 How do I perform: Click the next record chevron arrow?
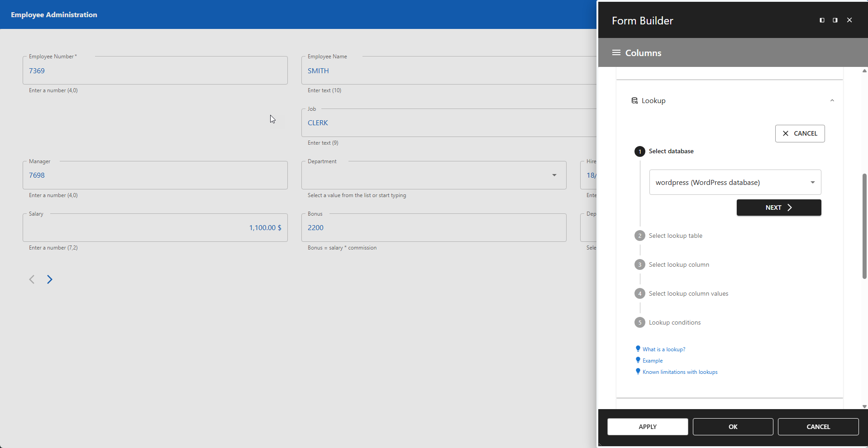pos(50,279)
